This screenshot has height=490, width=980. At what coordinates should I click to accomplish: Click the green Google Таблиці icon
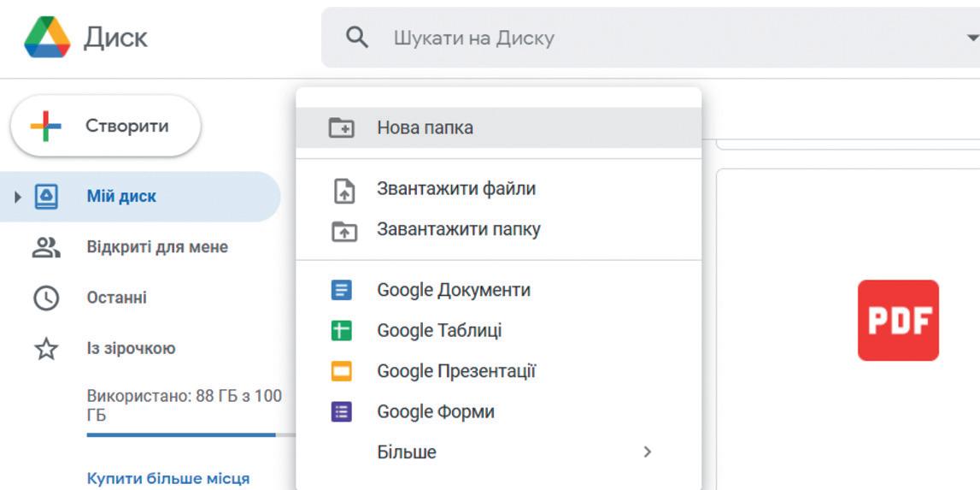tap(341, 330)
